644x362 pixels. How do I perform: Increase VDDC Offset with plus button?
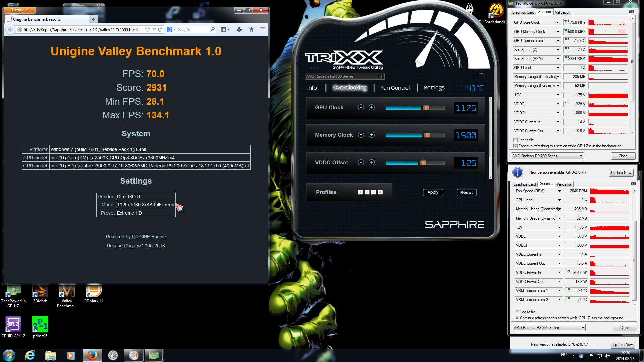pos(372,162)
